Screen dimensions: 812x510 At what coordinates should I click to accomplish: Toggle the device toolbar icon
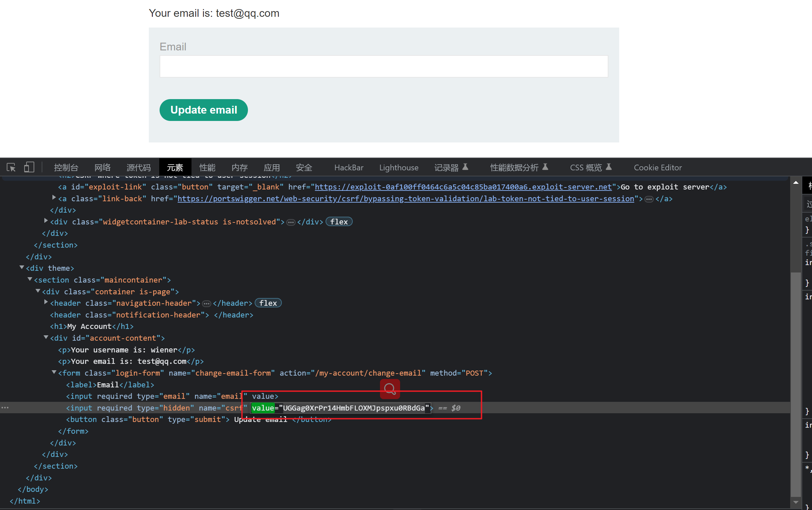click(x=29, y=167)
